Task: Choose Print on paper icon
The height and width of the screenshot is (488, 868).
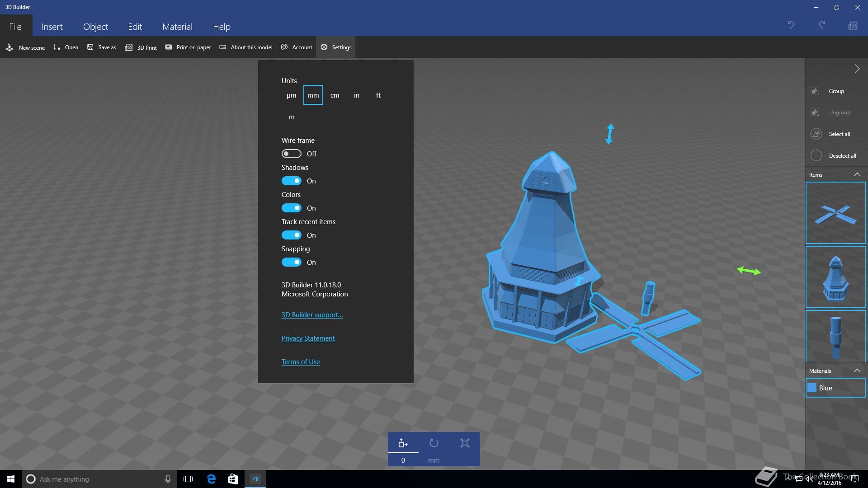Action: click(x=169, y=47)
